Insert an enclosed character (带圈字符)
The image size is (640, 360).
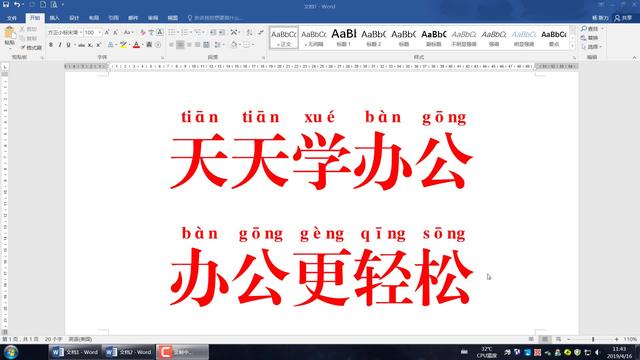[158, 45]
